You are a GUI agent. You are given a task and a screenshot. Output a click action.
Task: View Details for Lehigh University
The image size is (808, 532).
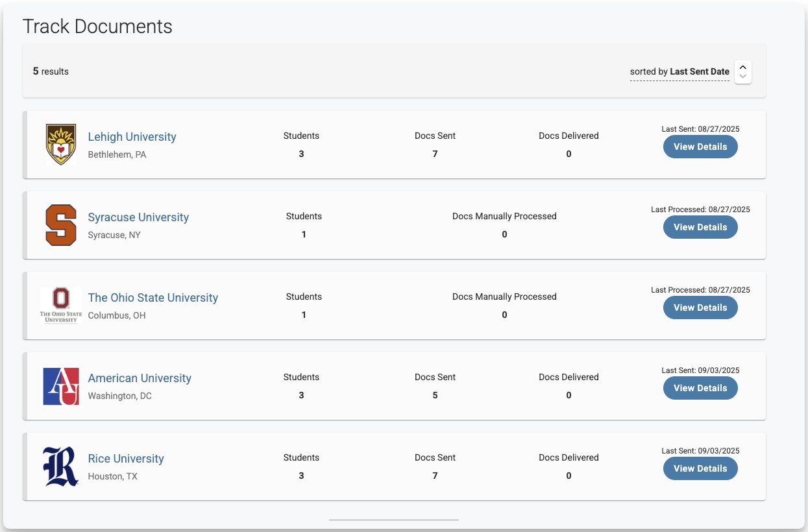coord(700,147)
